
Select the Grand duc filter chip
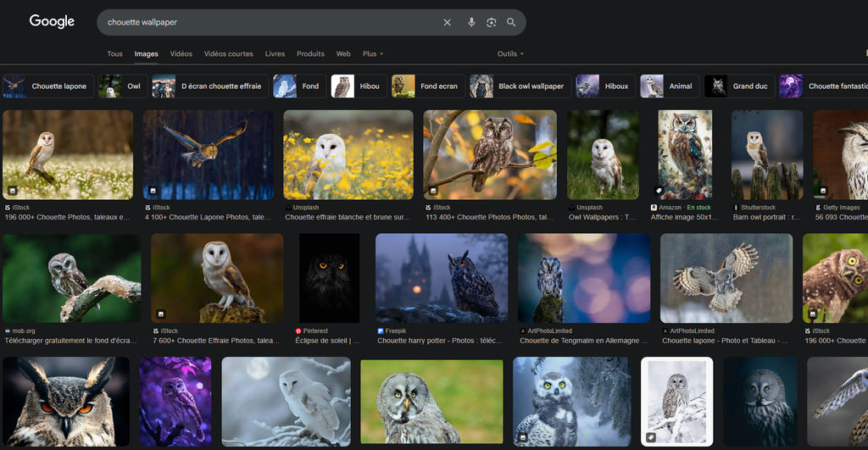tap(738, 86)
